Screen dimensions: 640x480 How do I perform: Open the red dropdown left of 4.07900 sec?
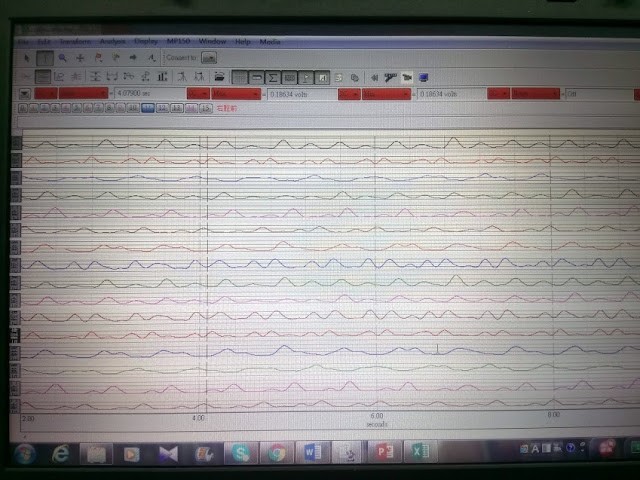(x=84, y=93)
